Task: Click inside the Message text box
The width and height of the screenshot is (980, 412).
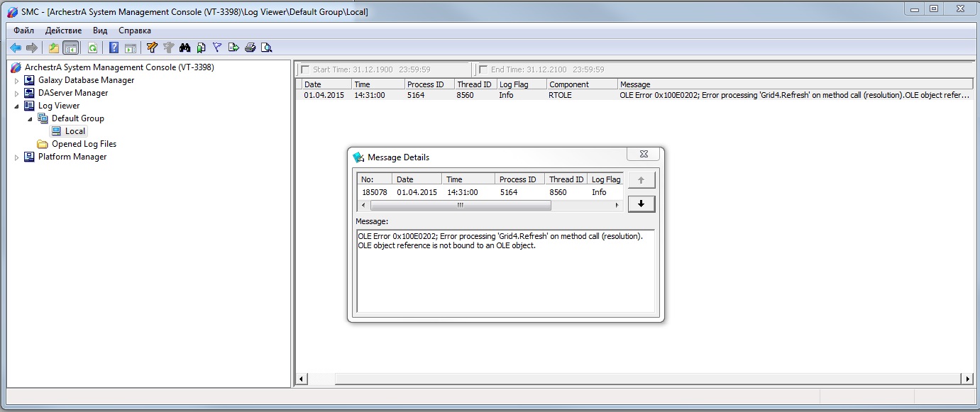Action: pyautogui.click(x=505, y=271)
